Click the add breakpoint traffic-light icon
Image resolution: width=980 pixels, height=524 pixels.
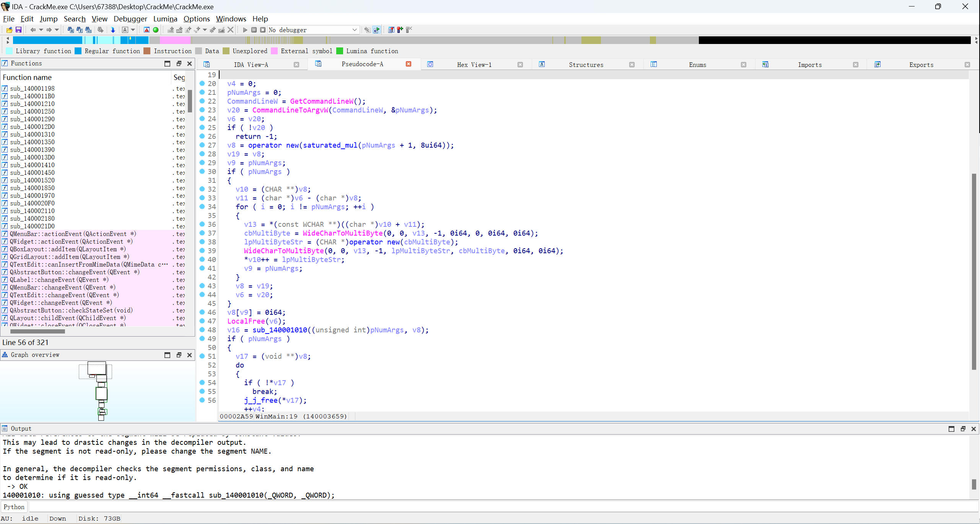pos(400,30)
